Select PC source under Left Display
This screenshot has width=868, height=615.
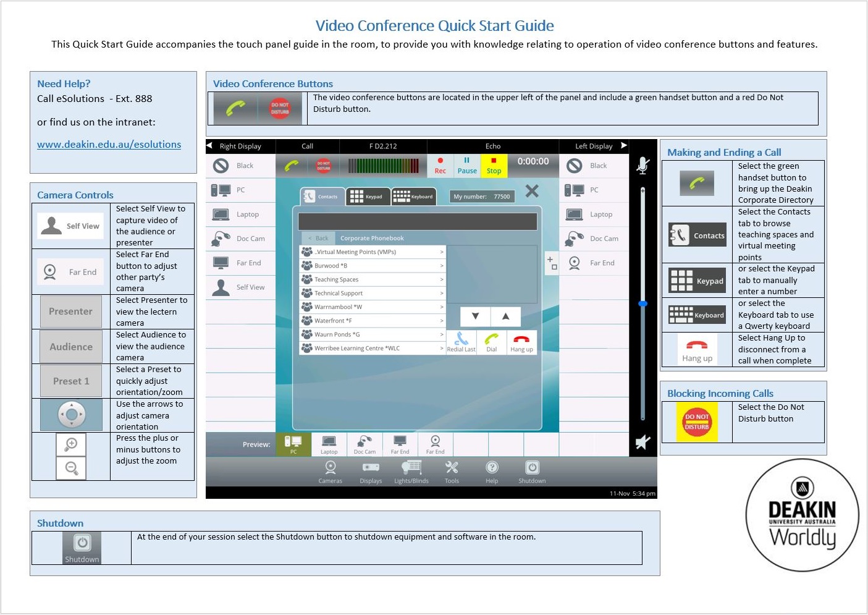[x=594, y=190]
